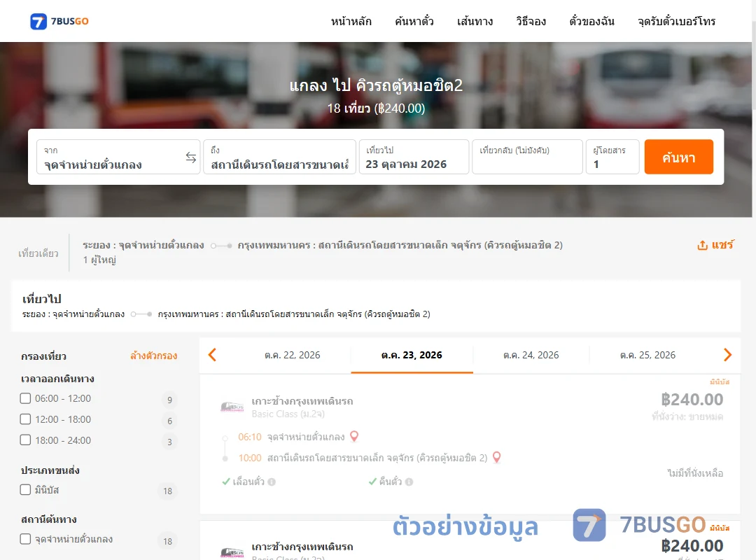The image size is (756, 560).
Task: Open the ค้นหาตั๋ว menu item
Action: pos(414,21)
